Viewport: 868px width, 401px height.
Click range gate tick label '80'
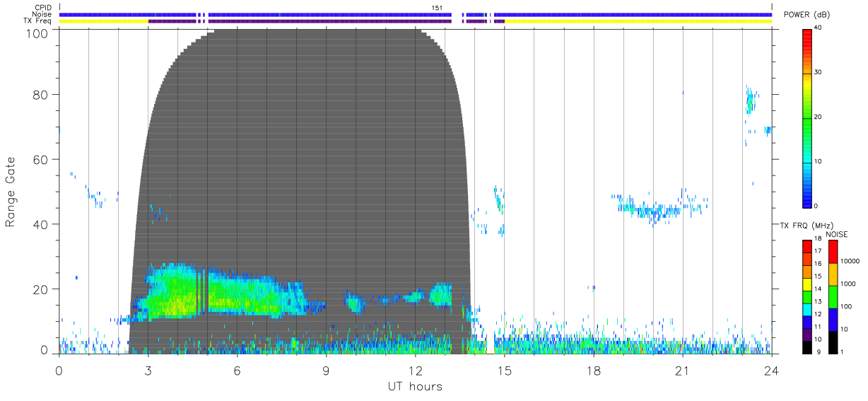tap(41, 95)
